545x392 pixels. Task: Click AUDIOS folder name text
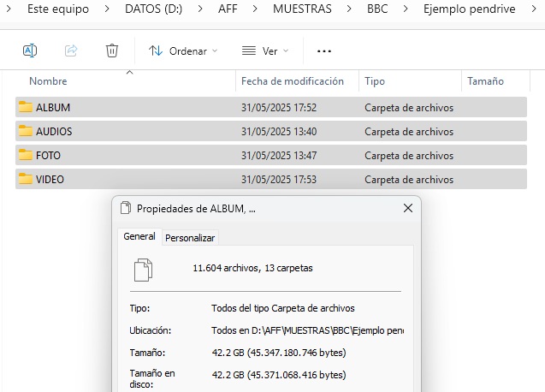point(54,132)
